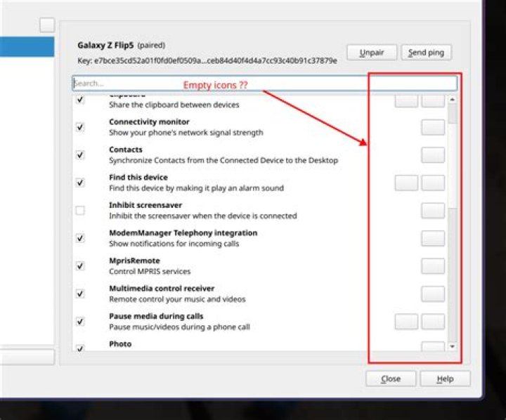
Task: Click scrollbar up arrow in plugin list
Action: click(453, 99)
